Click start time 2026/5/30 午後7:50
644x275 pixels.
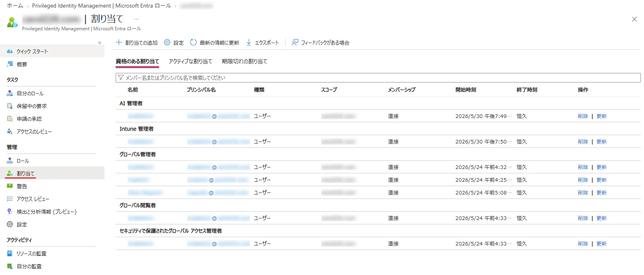pyautogui.click(x=483, y=141)
